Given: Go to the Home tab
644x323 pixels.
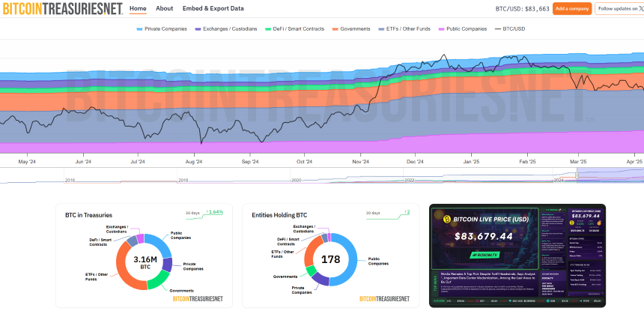Looking at the screenshot, I should [x=138, y=9].
